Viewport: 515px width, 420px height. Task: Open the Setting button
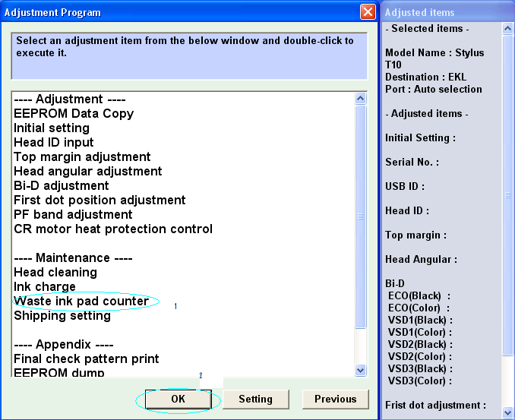coord(255,399)
